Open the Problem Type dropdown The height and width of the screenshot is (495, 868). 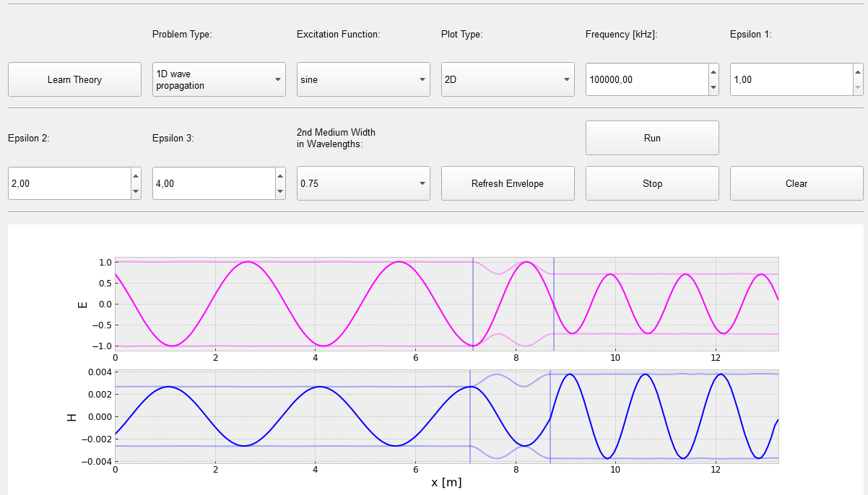219,79
